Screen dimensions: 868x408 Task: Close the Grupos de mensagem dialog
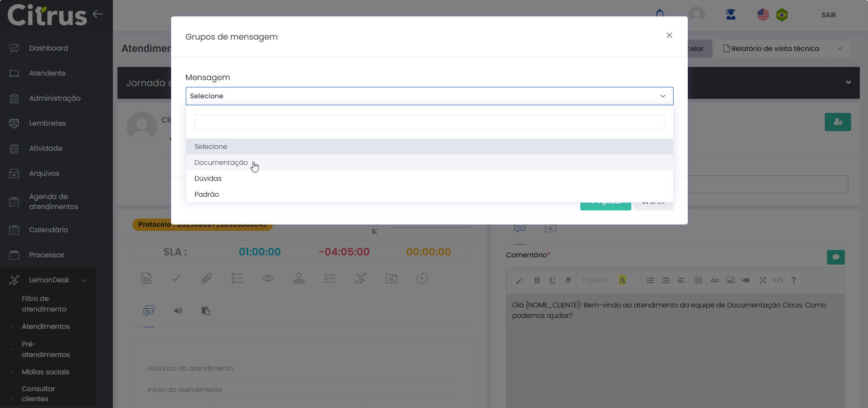669,36
